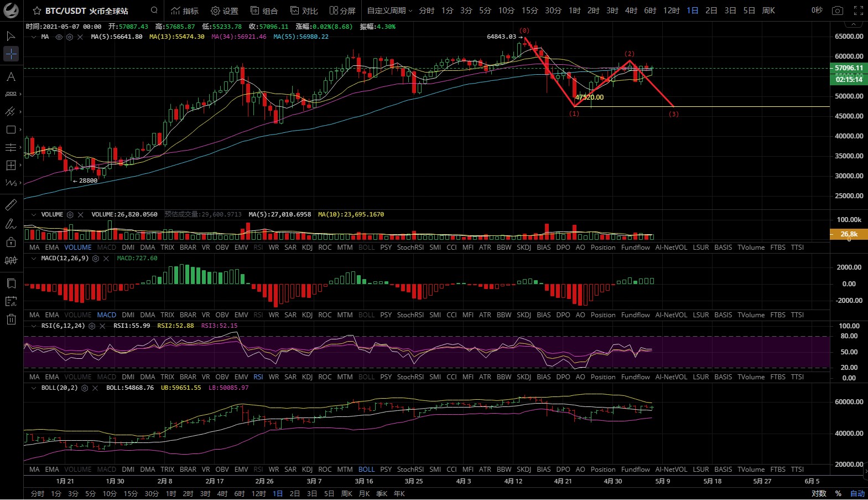Select KDJ in the volume panel indicator row
This screenshot has height=500, width=868.
click(x=308, y=248)
